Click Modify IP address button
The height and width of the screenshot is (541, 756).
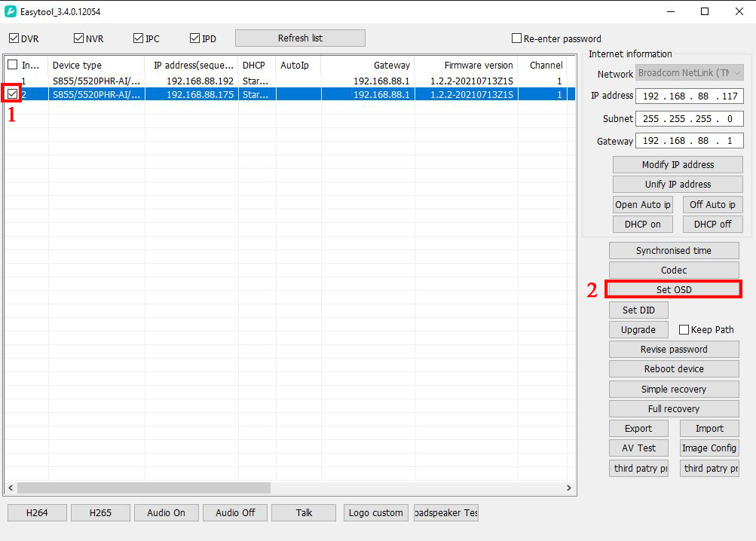click(x=678, y=165)
